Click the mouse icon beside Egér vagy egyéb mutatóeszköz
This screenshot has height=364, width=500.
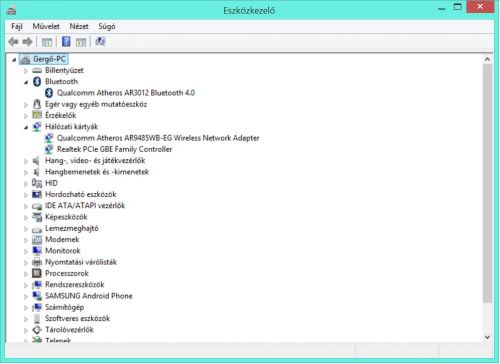coord(37,104)
